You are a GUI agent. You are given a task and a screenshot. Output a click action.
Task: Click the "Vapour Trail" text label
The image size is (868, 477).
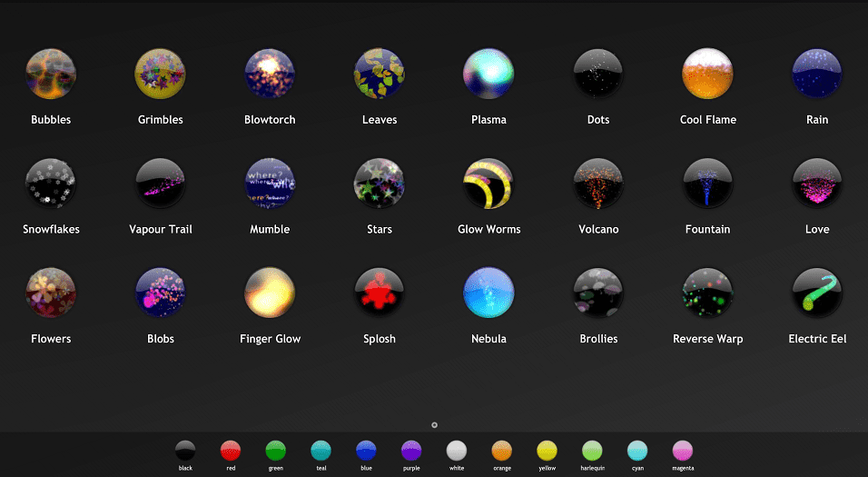pyautogui.click(x=161, y=229)
